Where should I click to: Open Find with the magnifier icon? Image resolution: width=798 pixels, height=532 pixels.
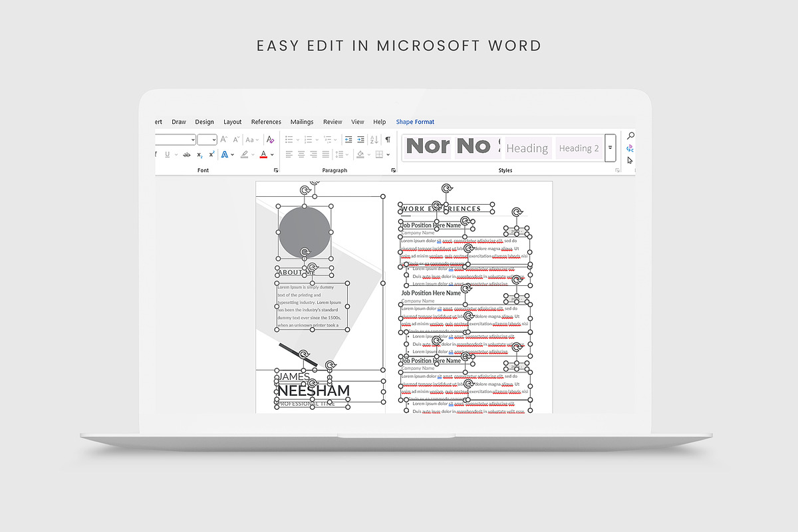(630, 136)
